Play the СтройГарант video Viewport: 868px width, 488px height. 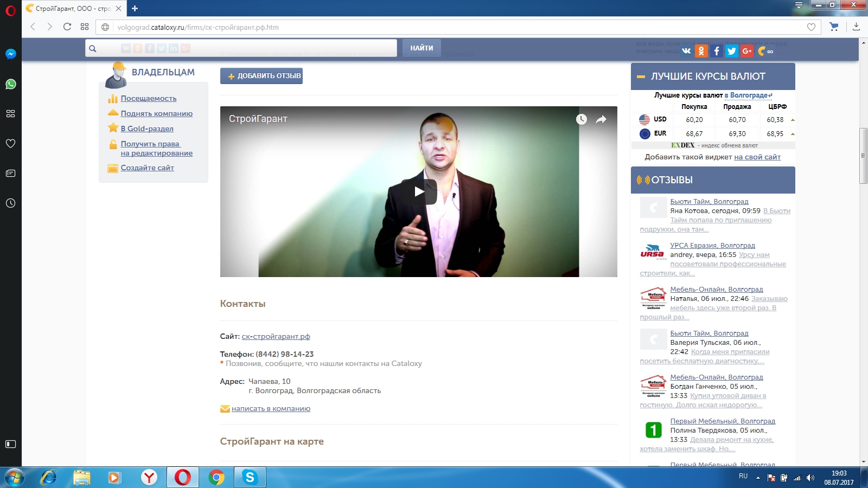(419, 191)
